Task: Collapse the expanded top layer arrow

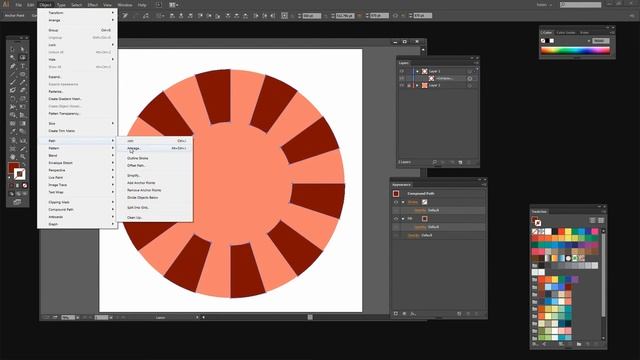Action: (417, 71)
